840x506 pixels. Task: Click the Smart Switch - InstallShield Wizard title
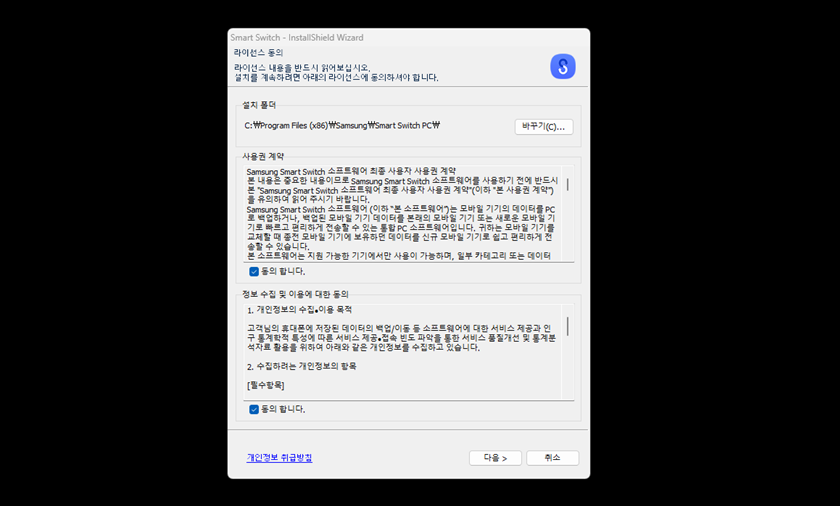point(297,37)
